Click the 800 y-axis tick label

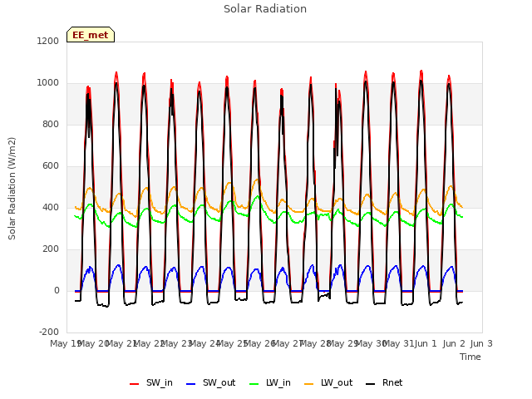51,124
